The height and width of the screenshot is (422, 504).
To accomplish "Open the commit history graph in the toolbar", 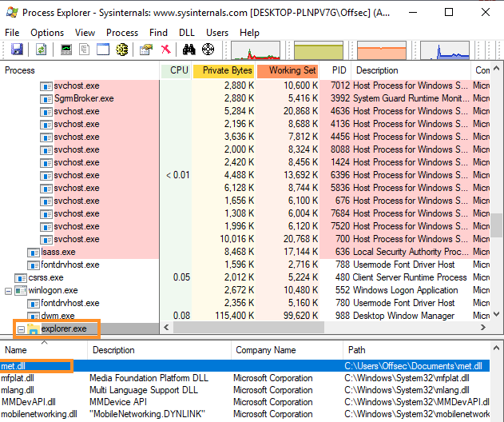I will coord(319,50).
